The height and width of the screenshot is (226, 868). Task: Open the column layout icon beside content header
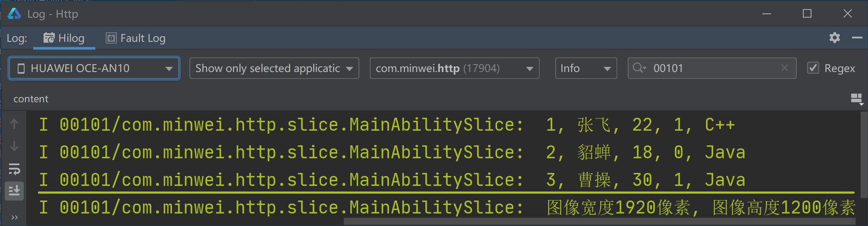tap(857, 99)
